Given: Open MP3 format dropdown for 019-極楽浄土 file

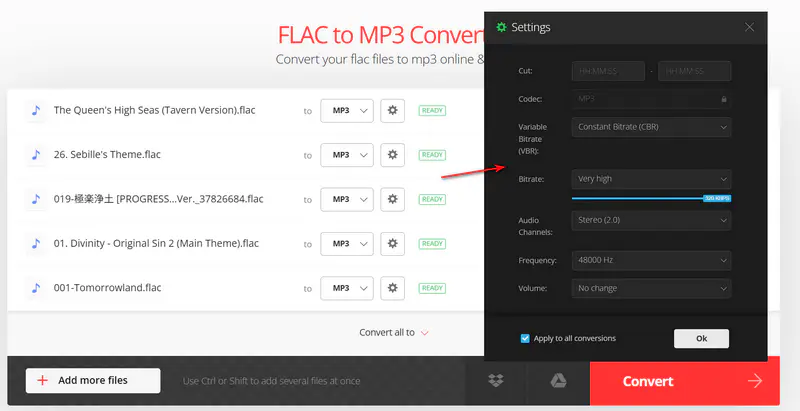Looking at the screenshot, I should 347,199.
